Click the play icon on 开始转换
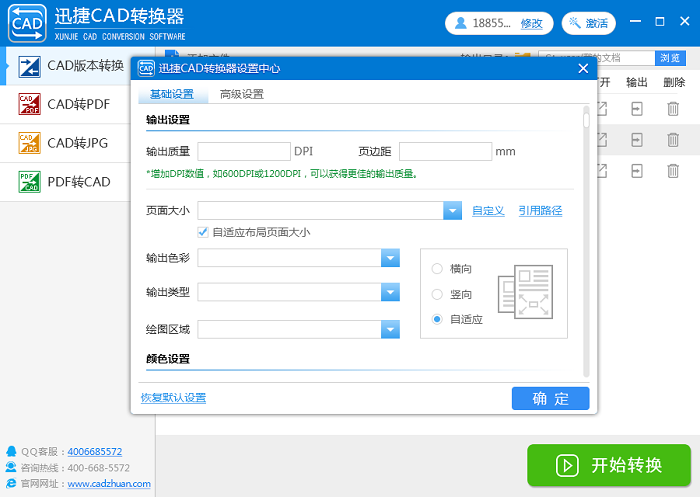The height and width of the screenshot is (497, 700). tap(567, 466)
